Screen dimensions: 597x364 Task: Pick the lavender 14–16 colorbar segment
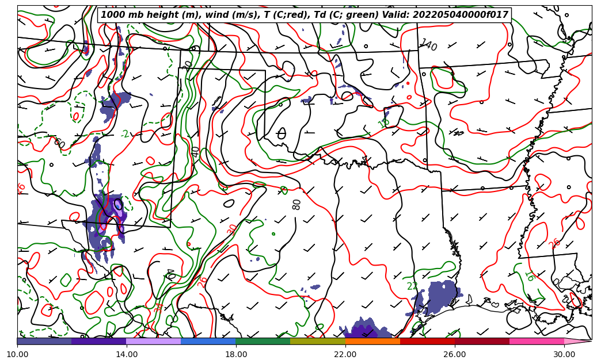[154, 341]
